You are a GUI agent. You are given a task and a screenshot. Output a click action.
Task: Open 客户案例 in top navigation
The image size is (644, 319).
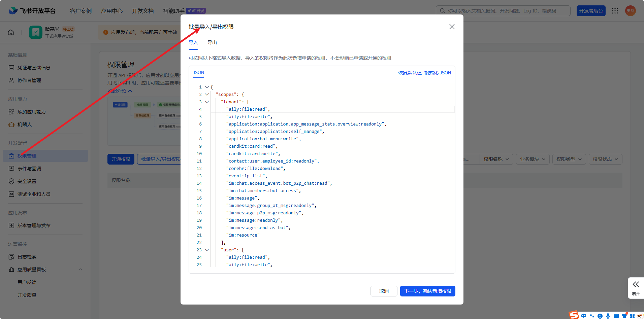tap(81, 11)
